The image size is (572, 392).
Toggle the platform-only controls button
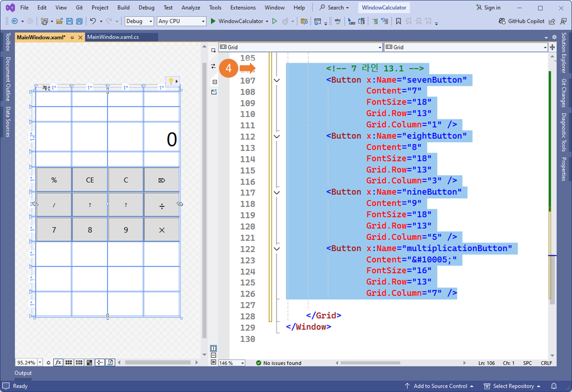point(111,362)
